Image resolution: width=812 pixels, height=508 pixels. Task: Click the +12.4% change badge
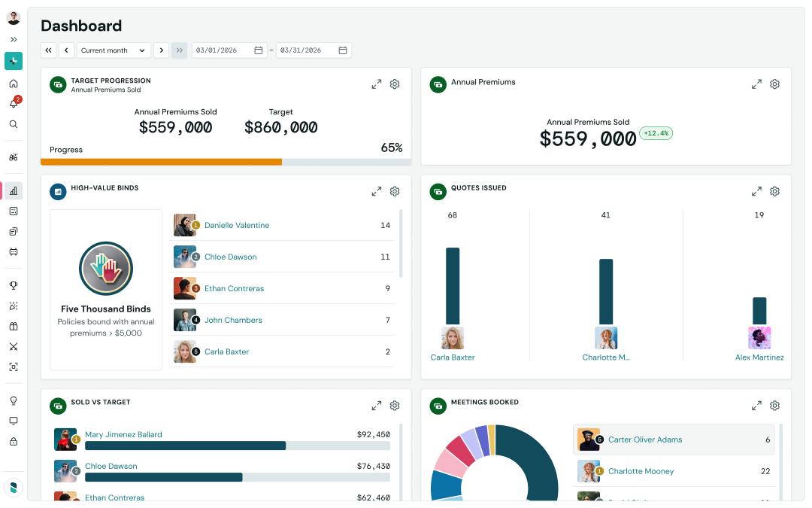tap(656, 133)
